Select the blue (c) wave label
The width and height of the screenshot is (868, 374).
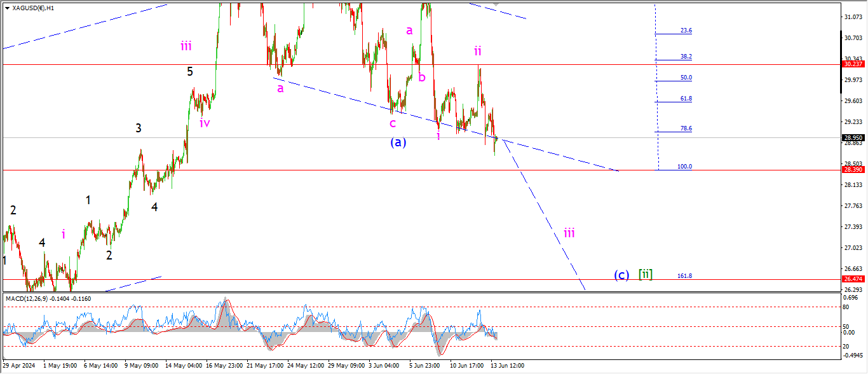[x=621, y=275]
